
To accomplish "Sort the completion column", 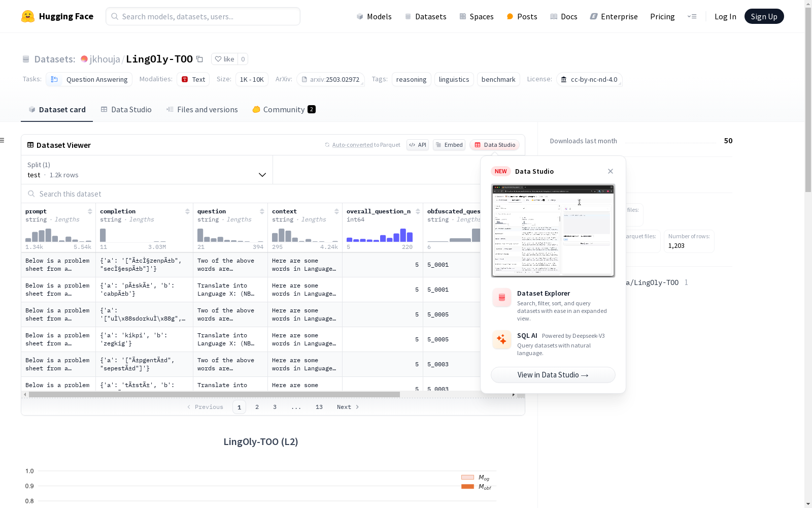I will 187,211.
